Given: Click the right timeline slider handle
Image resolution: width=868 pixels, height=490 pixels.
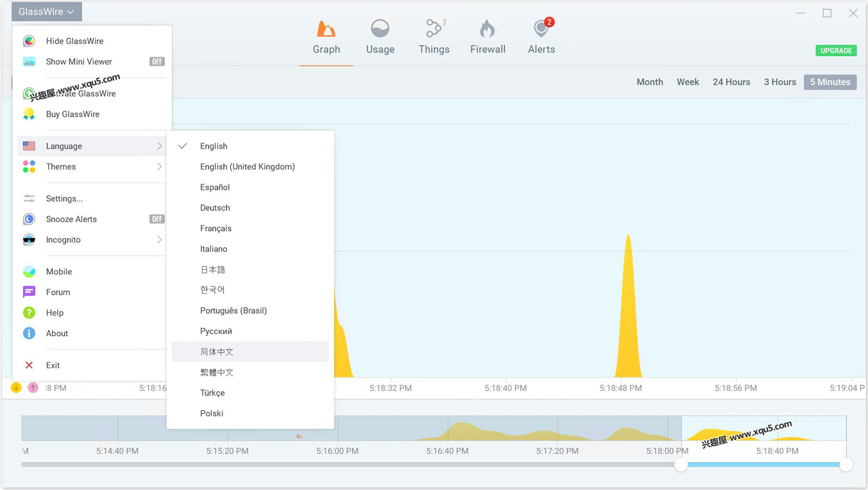Looking at the screenshot, I should pyautogui.click(x=846, y=465).
